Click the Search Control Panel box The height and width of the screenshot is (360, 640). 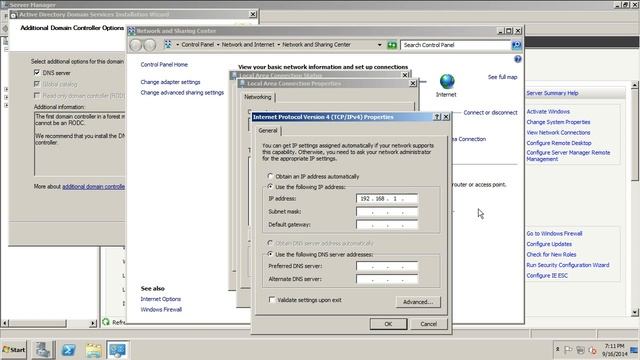coord(455,45)
